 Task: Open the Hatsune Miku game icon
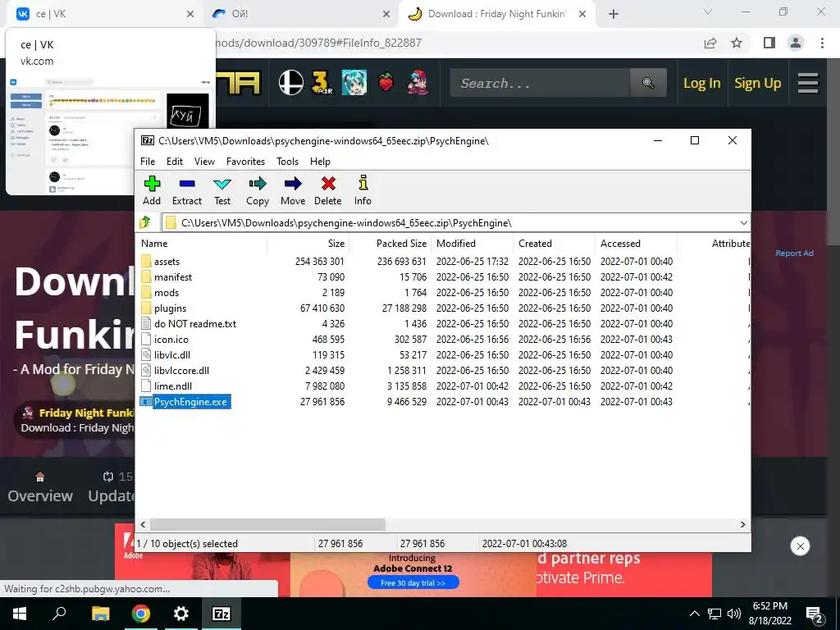tap(354, 83)
